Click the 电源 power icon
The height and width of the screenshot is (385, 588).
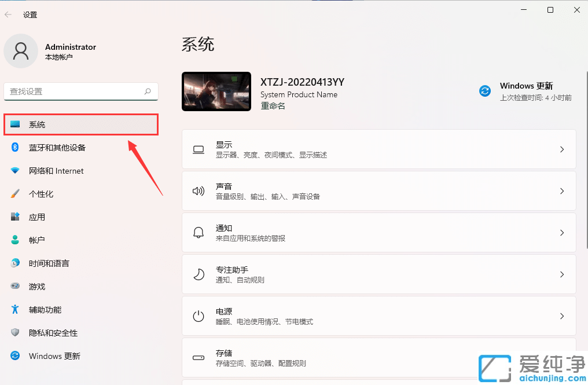(x=199, y=316)
